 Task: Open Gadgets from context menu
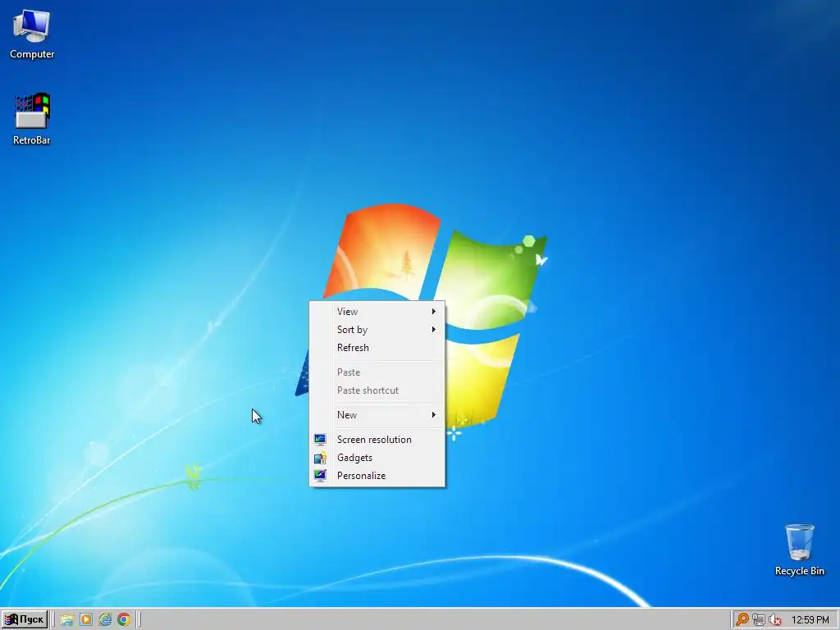point(377,458)
